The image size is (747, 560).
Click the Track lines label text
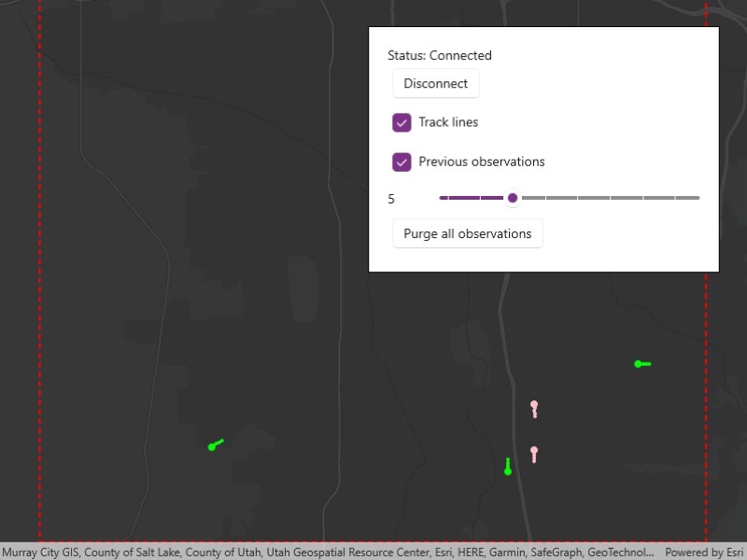pos(448,122)
